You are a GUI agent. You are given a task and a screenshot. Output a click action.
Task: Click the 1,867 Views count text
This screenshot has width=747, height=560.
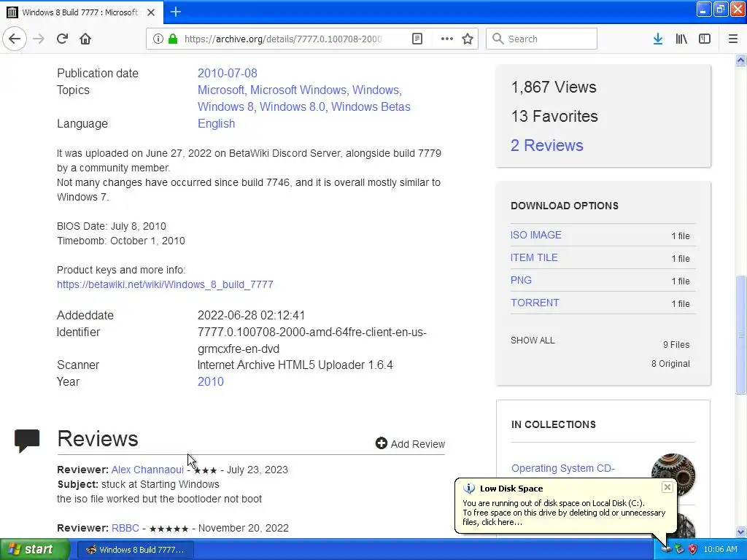pyautogui.click(x=553, y=87)
